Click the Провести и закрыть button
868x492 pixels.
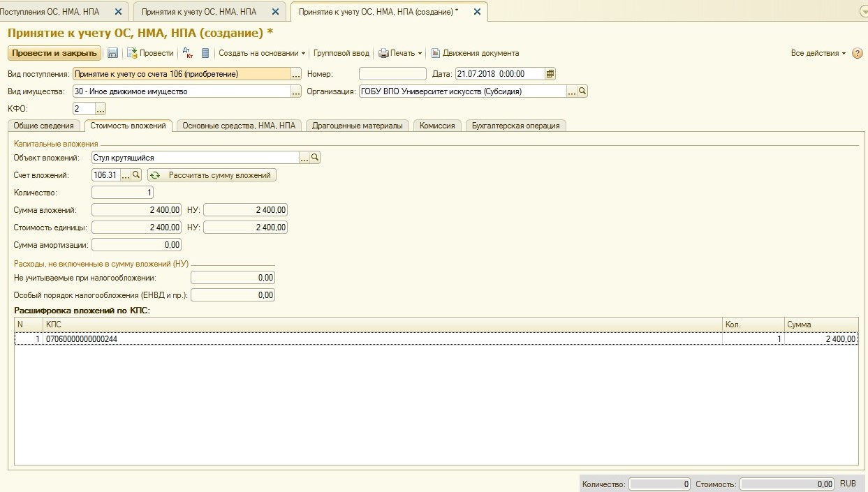54,53
